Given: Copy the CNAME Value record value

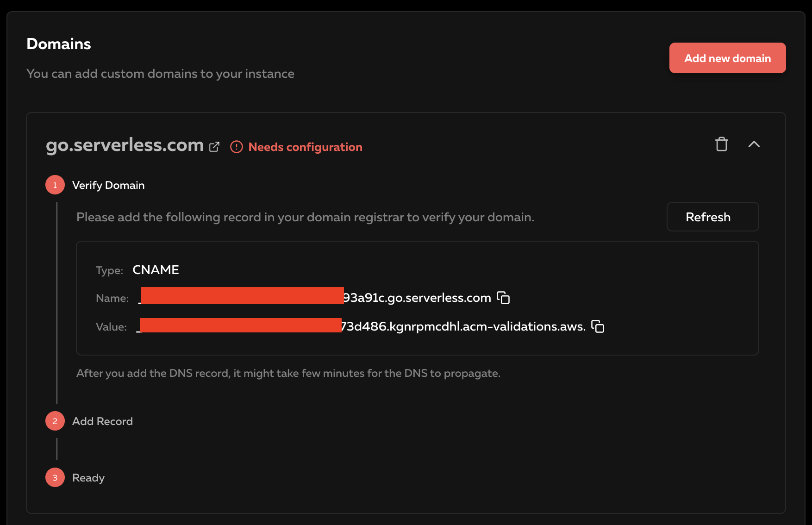Looking at the screenshot, I should coord(598,326).
